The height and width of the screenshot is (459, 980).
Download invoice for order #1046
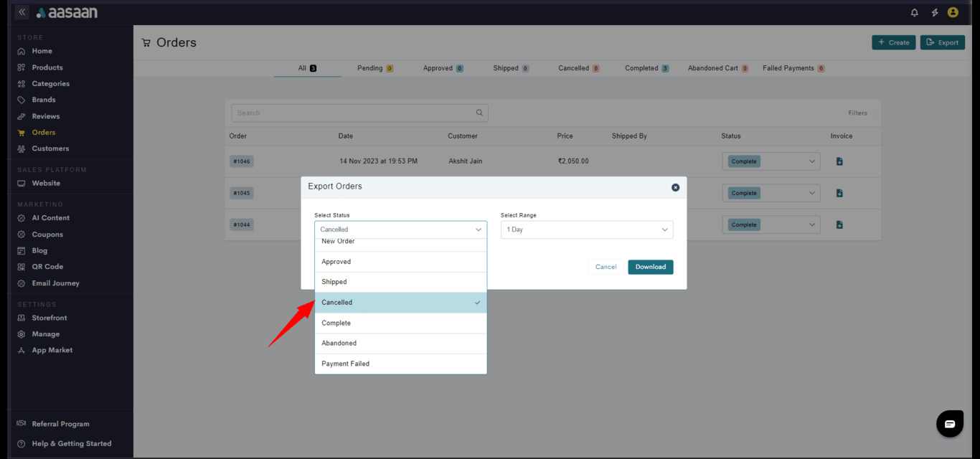point(839,161)
